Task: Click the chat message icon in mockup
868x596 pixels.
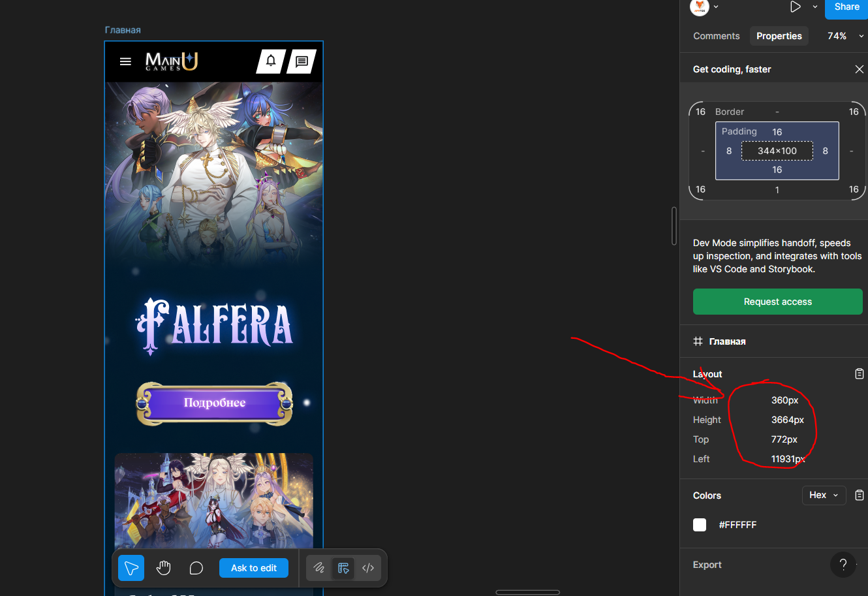Action: (x=302, y=61)
